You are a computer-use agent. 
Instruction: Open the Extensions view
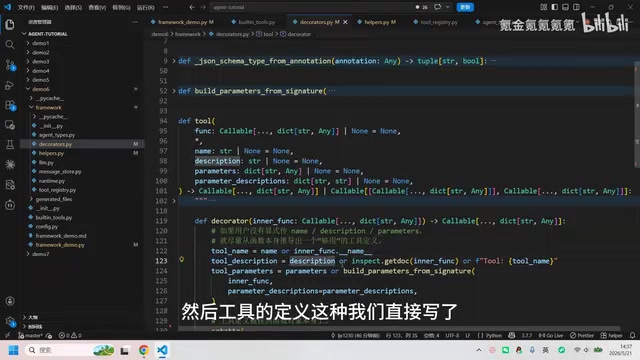pos(10,105)
